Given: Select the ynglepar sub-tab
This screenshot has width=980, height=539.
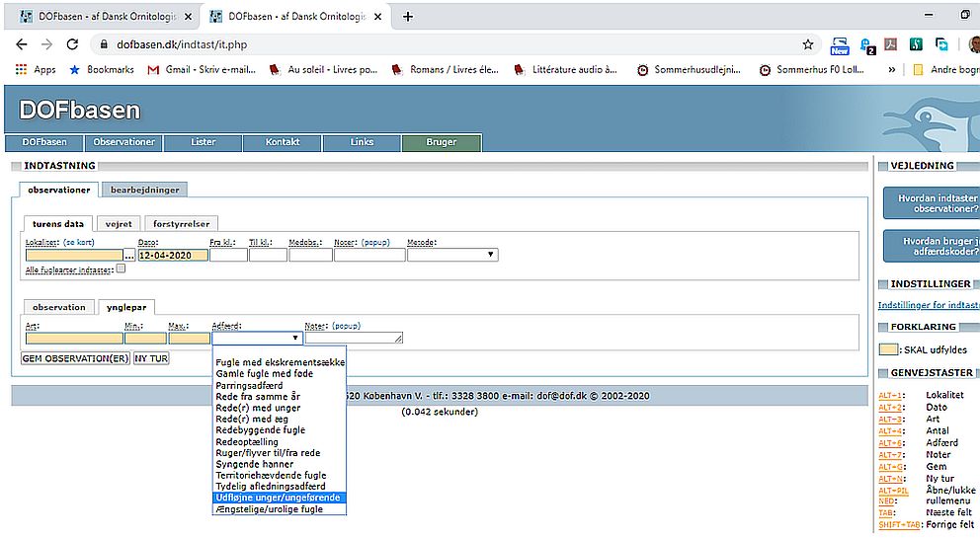Looking at the screenshot, I should (126, 307).
